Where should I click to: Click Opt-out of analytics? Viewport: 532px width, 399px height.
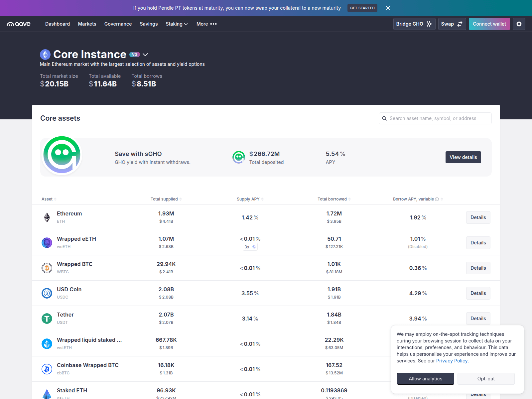tap(486, 379)
